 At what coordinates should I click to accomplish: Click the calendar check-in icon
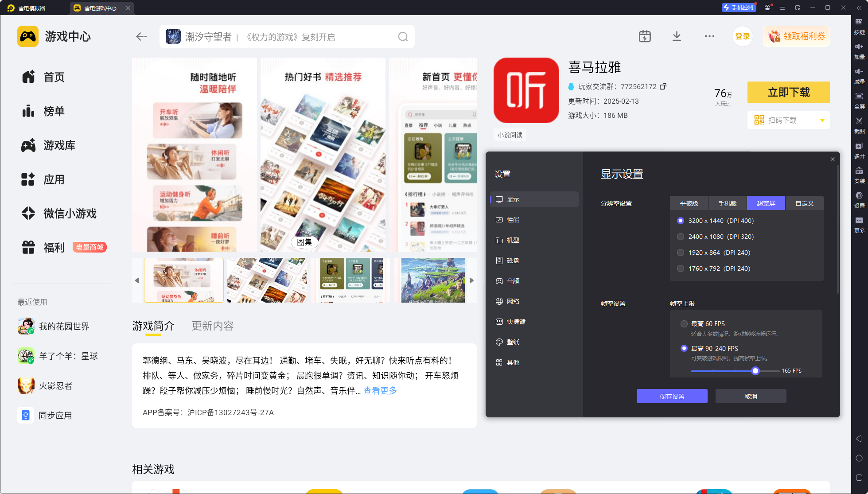point(645,36)
